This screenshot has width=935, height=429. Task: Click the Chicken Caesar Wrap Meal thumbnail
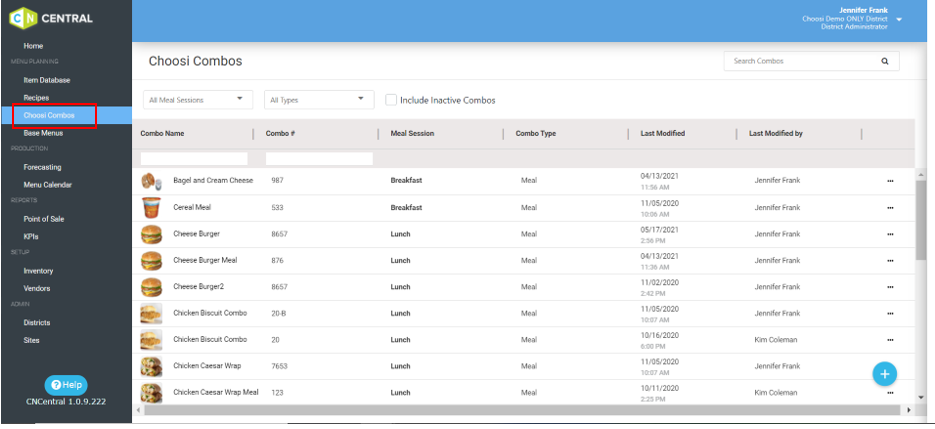coord(151,393)
